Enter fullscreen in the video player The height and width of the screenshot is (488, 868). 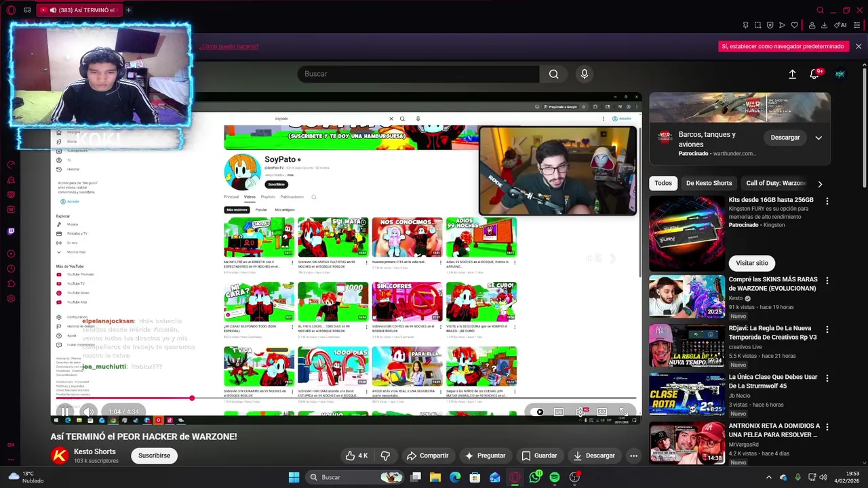623,411
